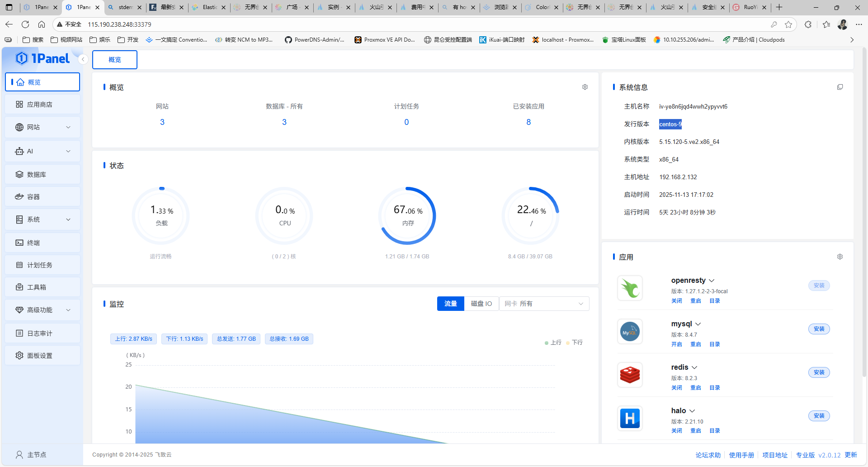Click the openresty app icon
Image resolution: width=868 pixels, height=467 pixels.
pos(630,288)
